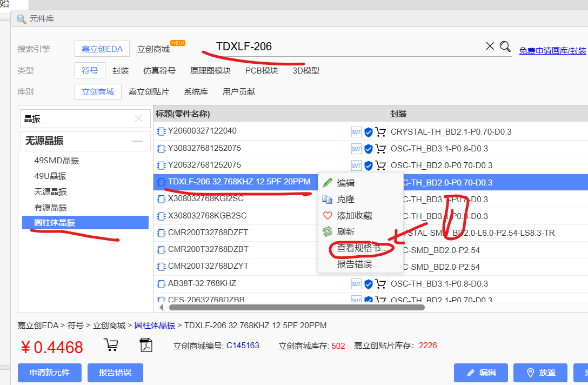Click the 申请新元件 button
Viewport: 588px width, 385px height.
coord(50,373)
